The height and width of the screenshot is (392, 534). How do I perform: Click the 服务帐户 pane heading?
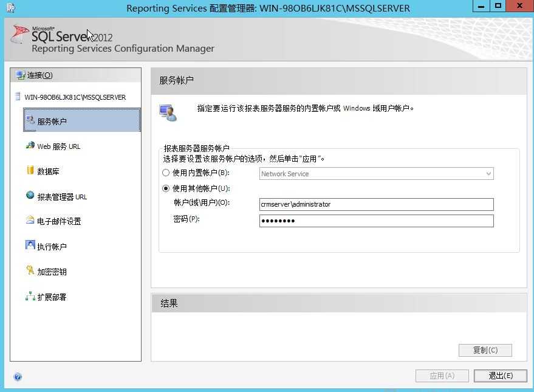click(176, 80)
